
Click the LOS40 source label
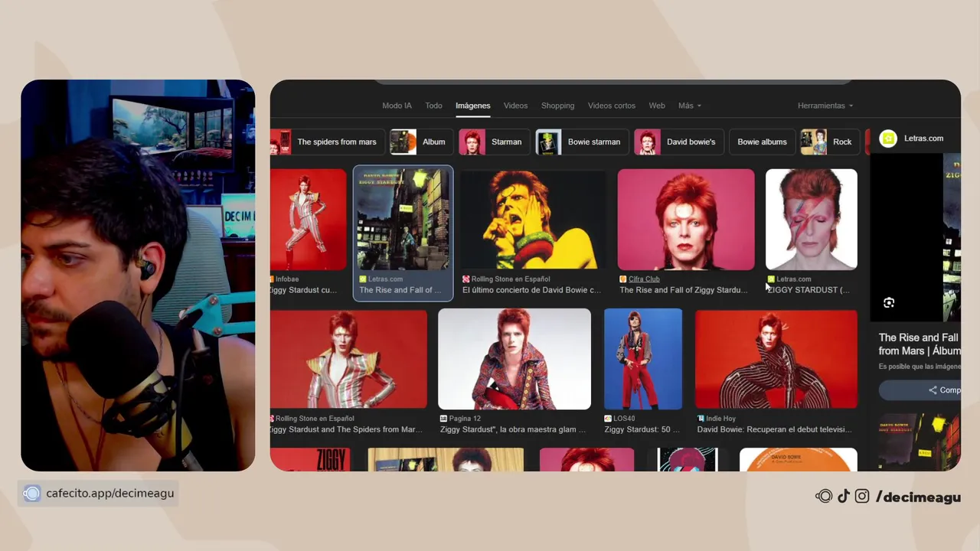(x=625, y=419)
